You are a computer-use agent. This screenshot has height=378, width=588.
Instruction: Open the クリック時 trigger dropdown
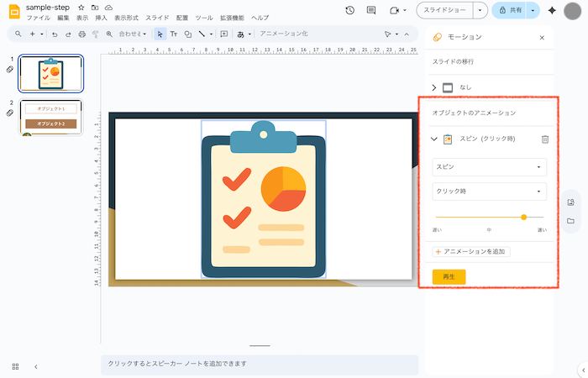tap(490, 192)
